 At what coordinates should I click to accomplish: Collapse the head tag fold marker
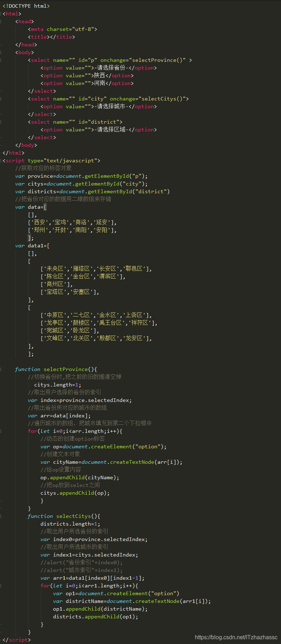click(x=1, y=21)
